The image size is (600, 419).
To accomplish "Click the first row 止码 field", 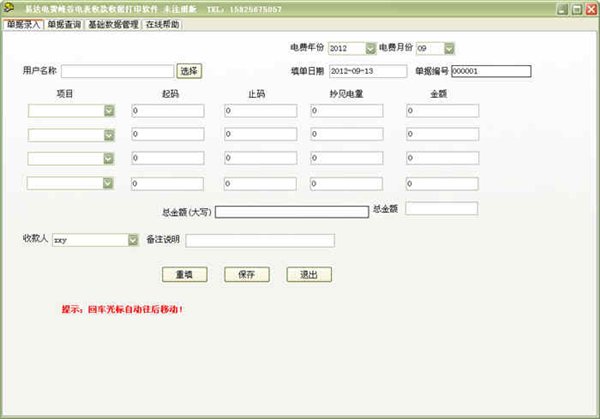I will (x=261, y=111).
